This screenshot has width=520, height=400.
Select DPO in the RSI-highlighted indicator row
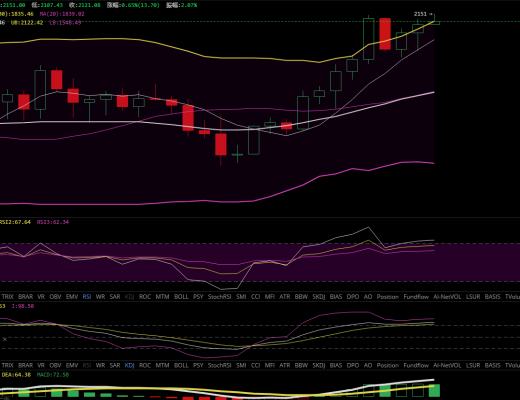tap(353, 297)
